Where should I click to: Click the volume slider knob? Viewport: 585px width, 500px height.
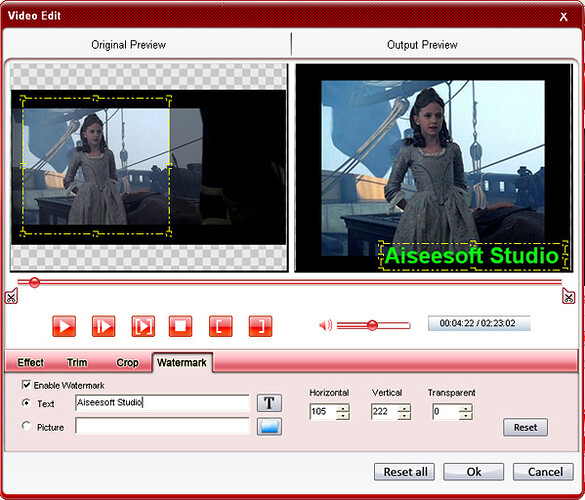(x=372, y=325)
